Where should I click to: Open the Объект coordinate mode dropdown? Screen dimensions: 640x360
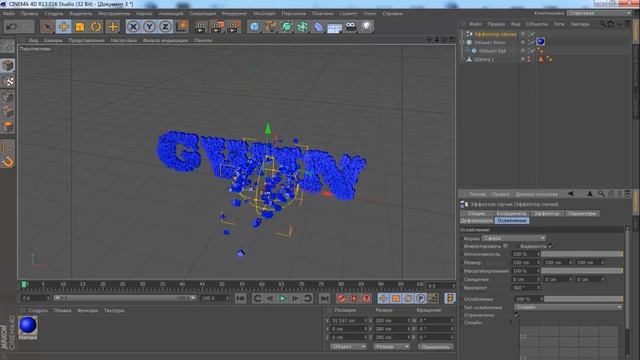click(x=348, y=347)
